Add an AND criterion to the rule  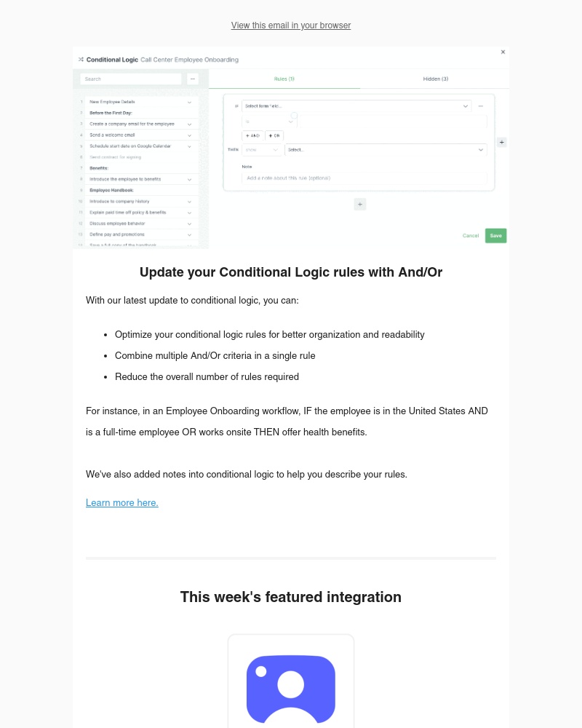[253, 136]
